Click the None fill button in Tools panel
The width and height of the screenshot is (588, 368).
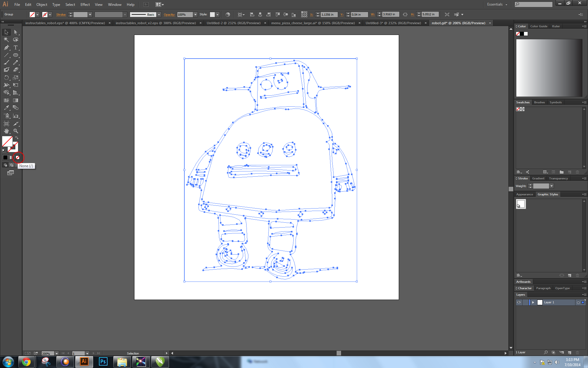[x=17, y=158]
